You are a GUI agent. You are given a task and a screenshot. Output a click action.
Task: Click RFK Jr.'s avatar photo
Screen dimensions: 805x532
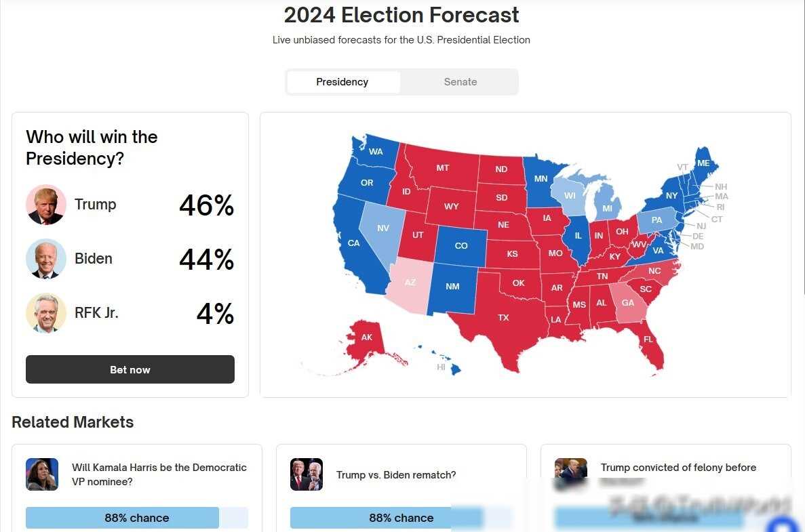point(46,313)
